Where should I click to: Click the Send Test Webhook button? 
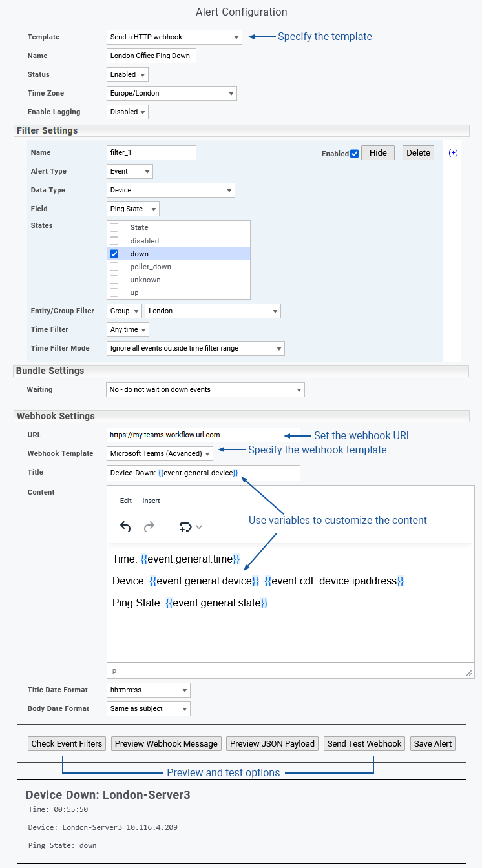[364, 743]
